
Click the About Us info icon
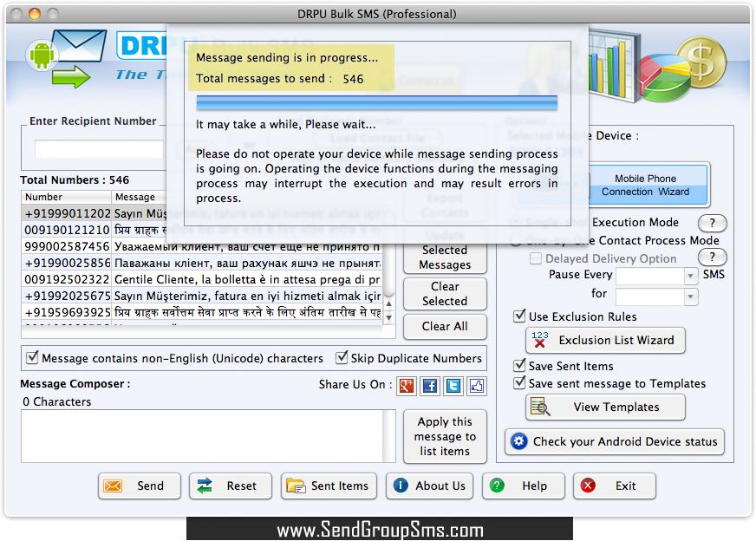(401, 485)
